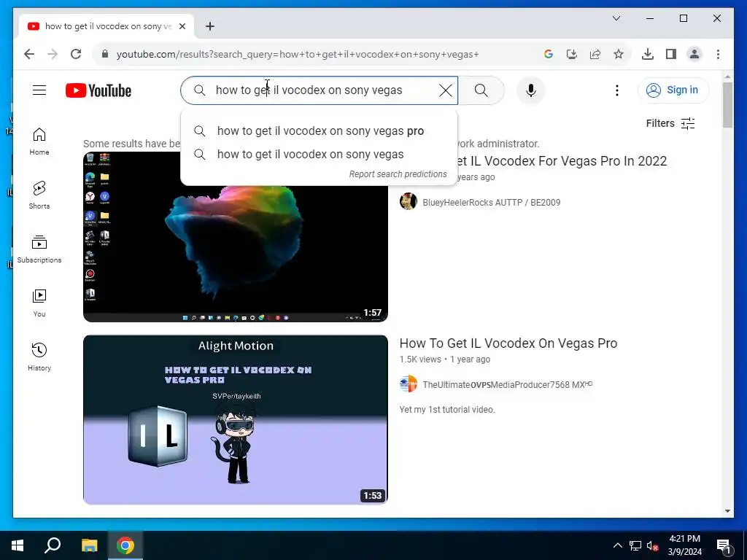Go back with browser back arrow
Screen dimensions: 747x560
coord(29,54)
